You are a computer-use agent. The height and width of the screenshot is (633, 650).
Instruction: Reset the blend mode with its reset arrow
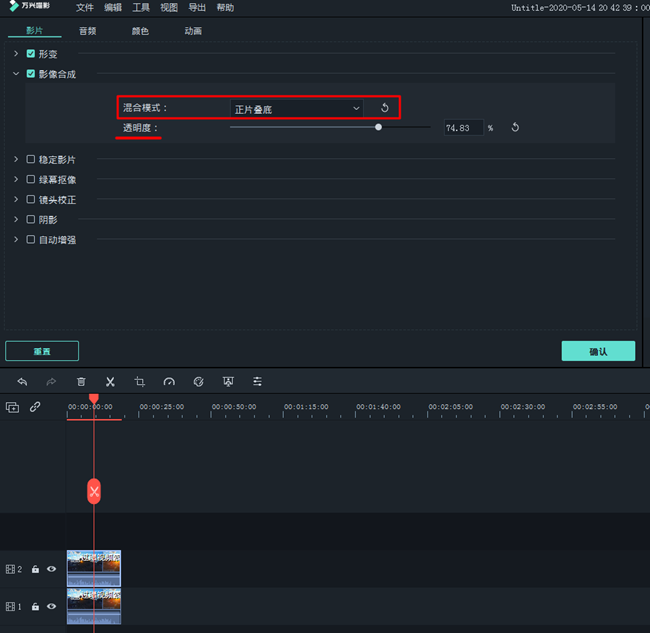click(385, 108)
